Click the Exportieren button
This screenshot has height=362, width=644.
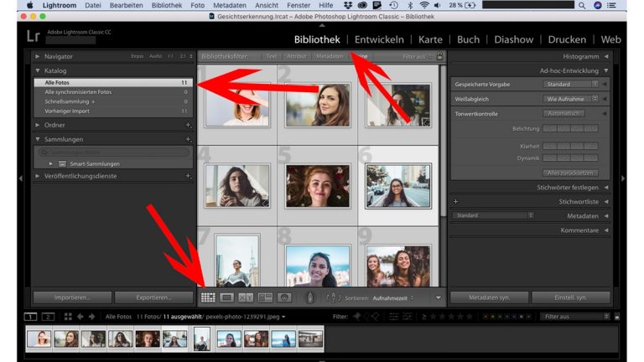coord(153,297)
